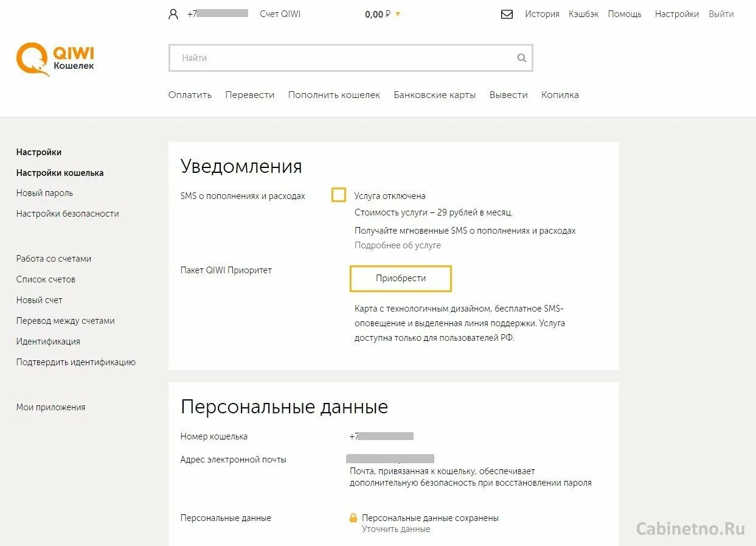Enable SMS notifications checkbox
Screen dimensions: 756x546
[x=339, y=195]
